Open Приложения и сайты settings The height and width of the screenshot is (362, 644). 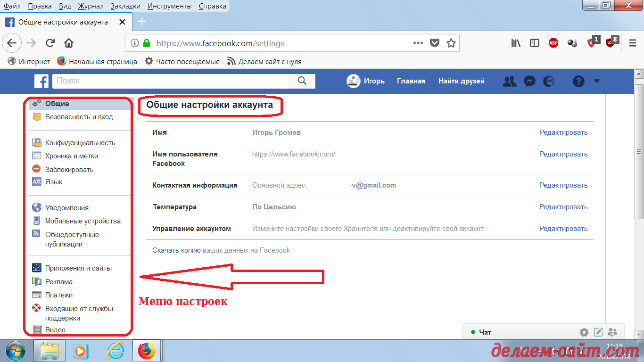coord(78,268)
